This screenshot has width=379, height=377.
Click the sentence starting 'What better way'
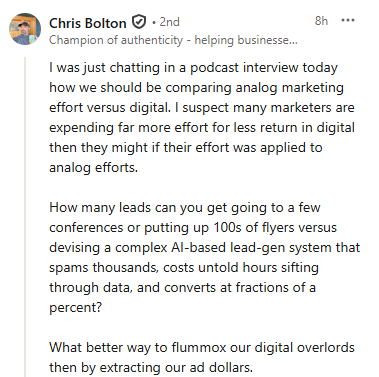click(202, 357)
